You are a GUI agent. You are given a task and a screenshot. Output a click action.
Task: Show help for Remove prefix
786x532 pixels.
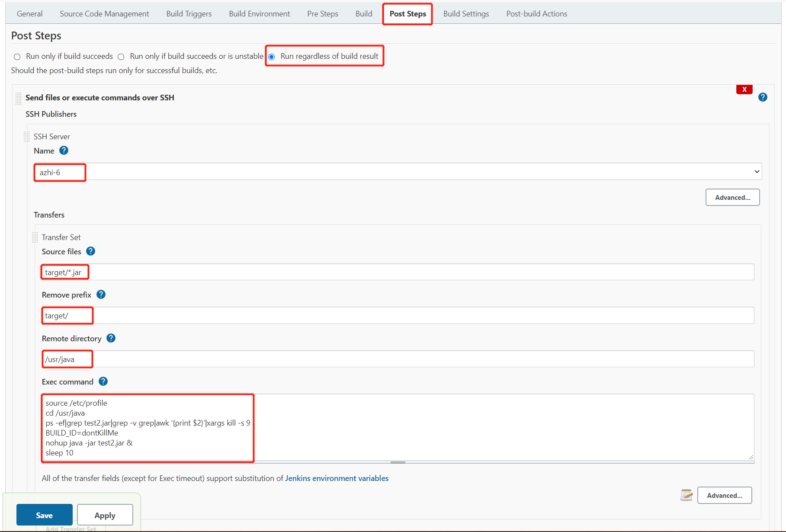pos(101,295)
